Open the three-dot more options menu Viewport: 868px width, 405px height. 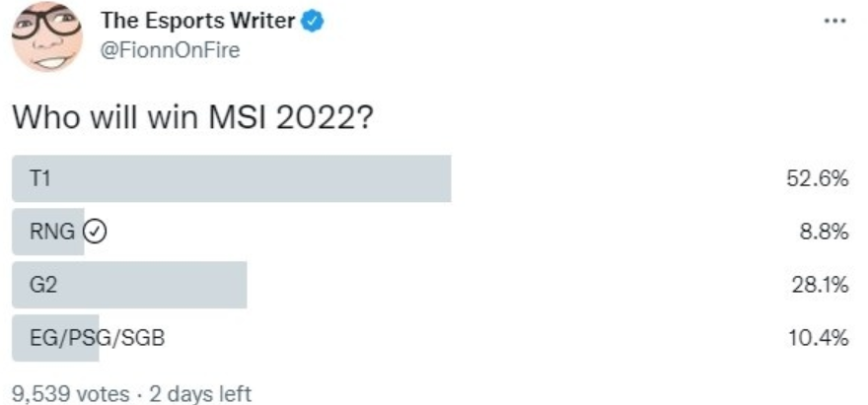[834, 22]
